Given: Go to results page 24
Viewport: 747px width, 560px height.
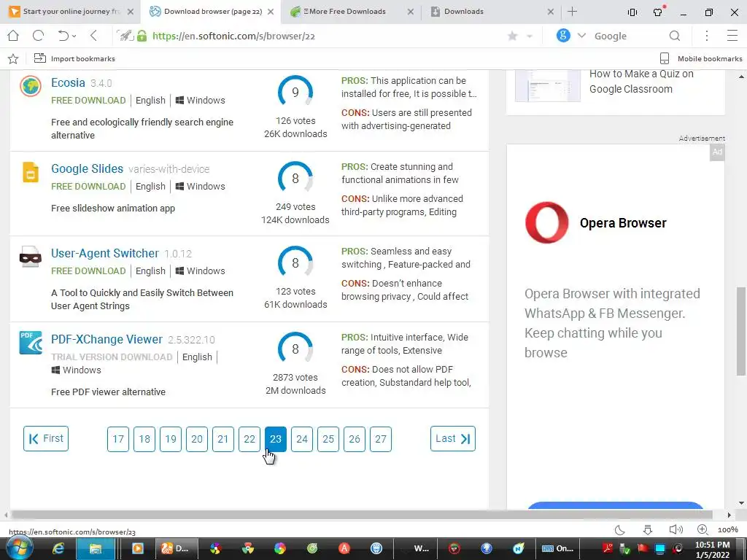Looking at the screenshot, I should pyautogui.click(x=301, y=439).
